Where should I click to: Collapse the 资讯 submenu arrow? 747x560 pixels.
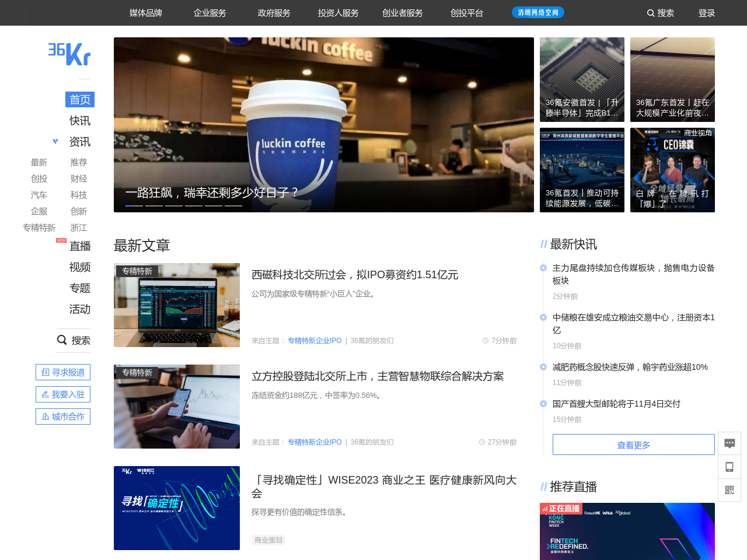point(55,141)
